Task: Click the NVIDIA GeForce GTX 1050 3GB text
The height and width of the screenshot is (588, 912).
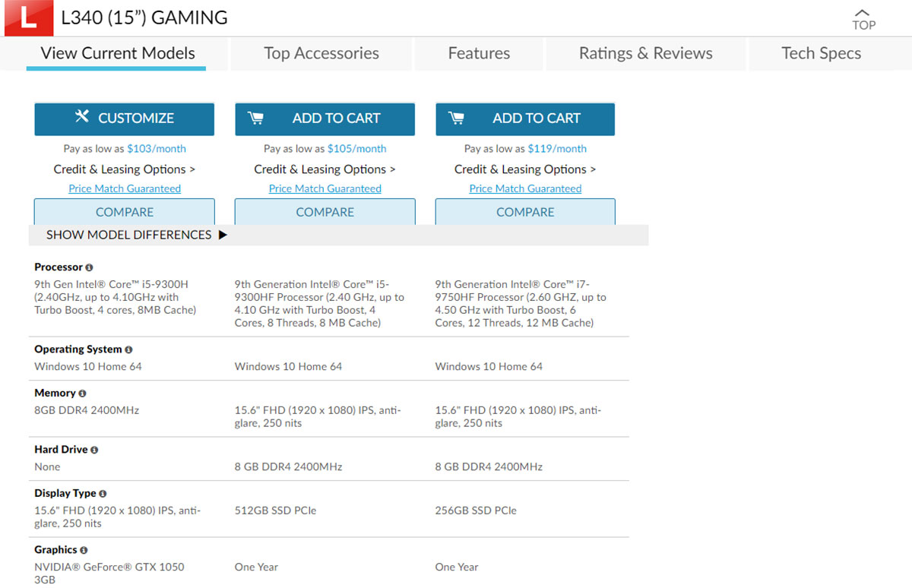Action: pyautogui.click(x=109, y=573)
